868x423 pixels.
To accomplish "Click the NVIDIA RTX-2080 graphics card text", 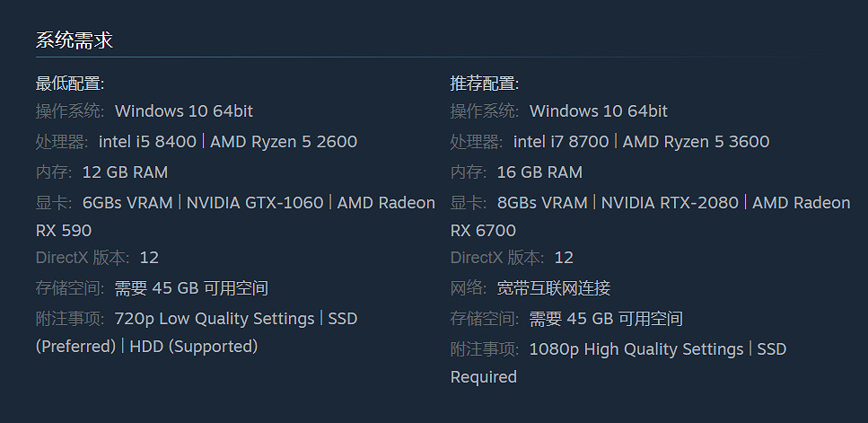I will pyautogui.click(x=669, y=203).
